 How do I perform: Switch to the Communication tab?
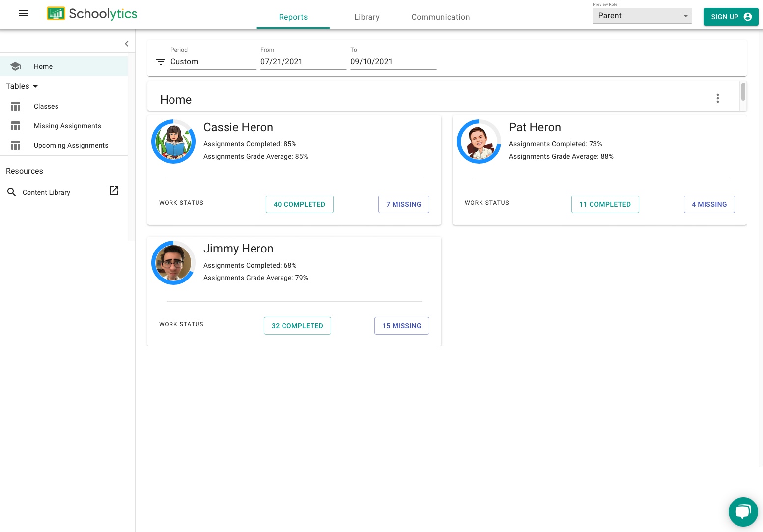tap(441, 17)
